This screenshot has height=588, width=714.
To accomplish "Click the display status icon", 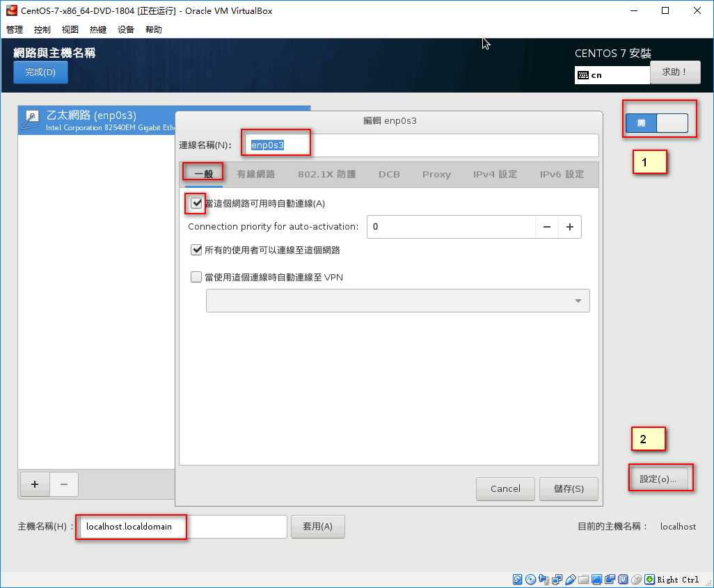I will (596, 580).
